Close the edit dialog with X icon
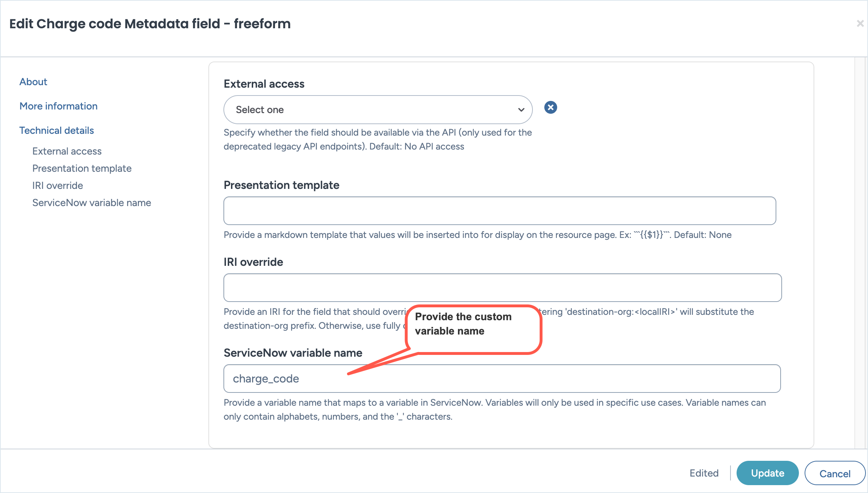This screenshot has width=868, height=493. [x=860, y=24]
